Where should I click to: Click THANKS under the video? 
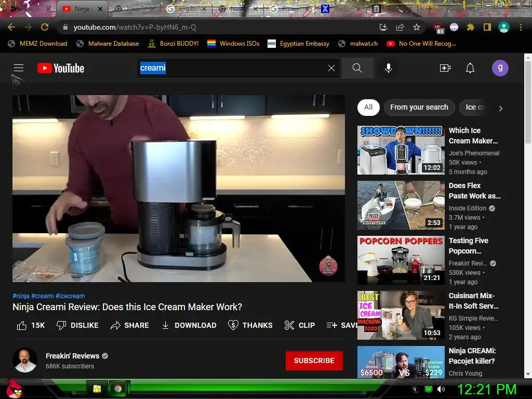(x=250, y=325)
